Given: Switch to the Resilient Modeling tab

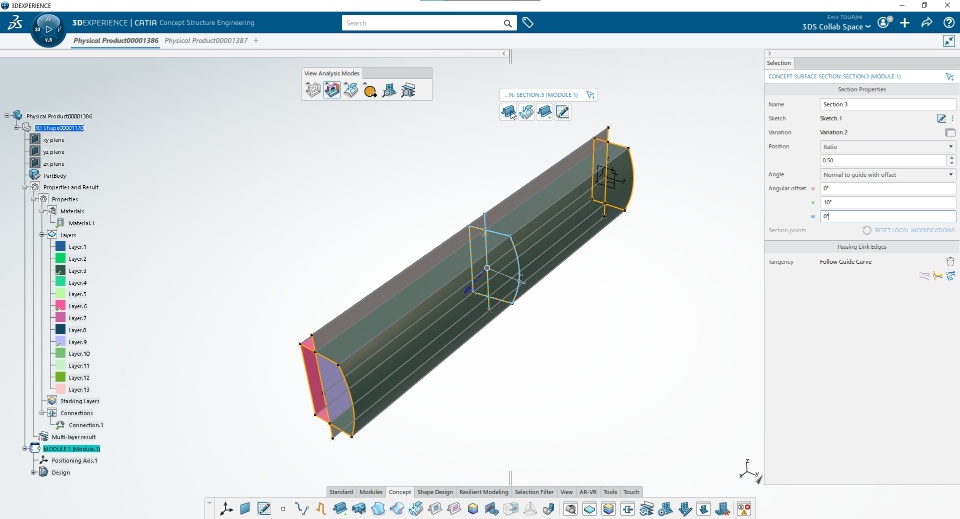Looking at the screenshot, I should pos(484,492).
